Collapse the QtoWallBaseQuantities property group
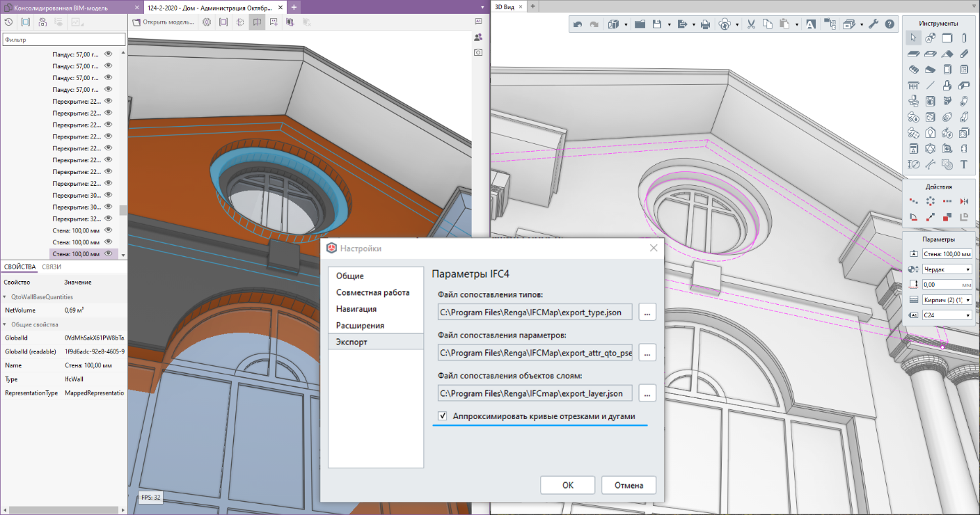Viewport: 980px width, 515px height. 5,297
